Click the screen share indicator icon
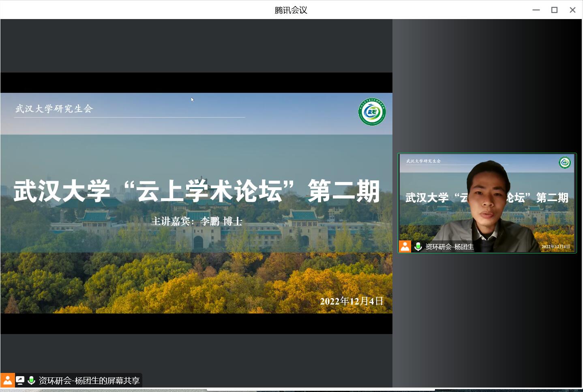The width and height of the screenshot is (583, 392). [20, 380]
